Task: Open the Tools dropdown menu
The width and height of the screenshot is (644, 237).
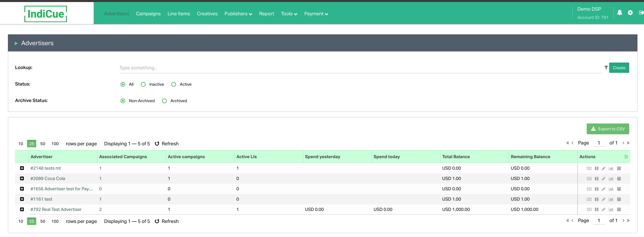Action: pyautogui.click(x=289, y=14)
